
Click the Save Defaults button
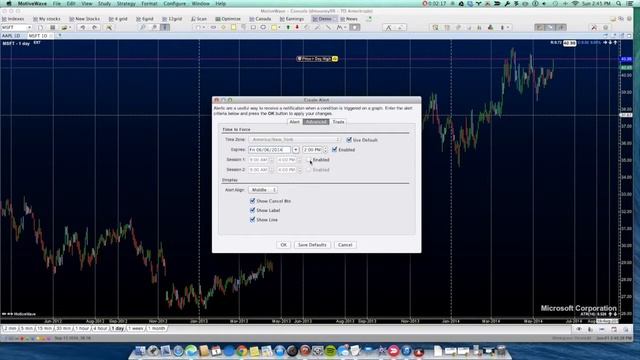(x=312, y=245)
